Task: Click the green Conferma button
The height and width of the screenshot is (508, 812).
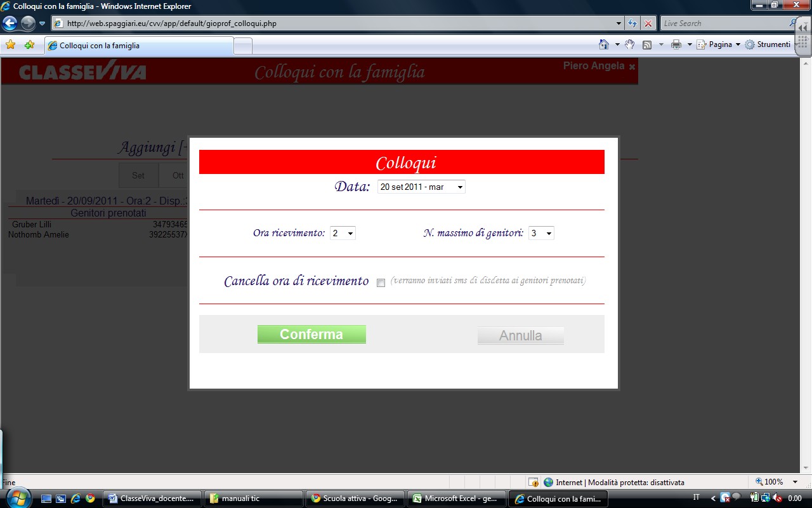Action: [311, 335]
